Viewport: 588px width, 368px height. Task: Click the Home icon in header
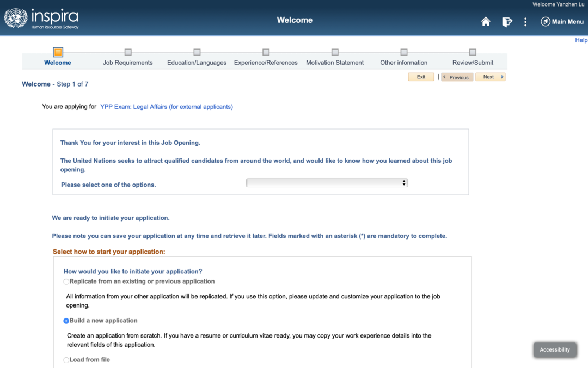[486, 22]
